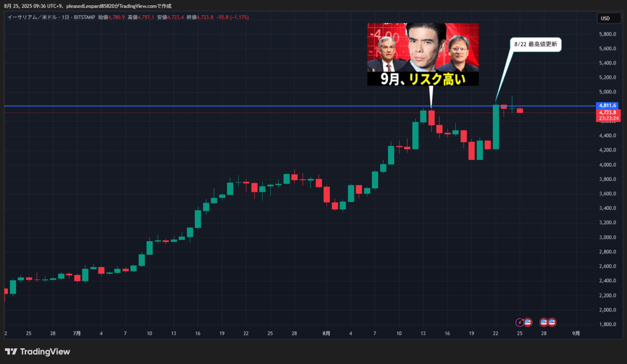Click the BITSTAMP exchange label in the header
627x364 pixels.
coord(83,17)
